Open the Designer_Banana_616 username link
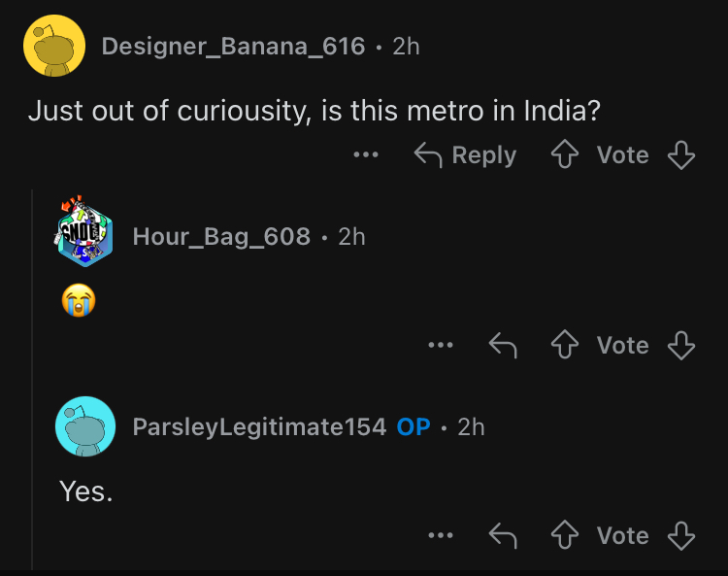The width and height of the screenshot is (728, 576). coord(233,46)
